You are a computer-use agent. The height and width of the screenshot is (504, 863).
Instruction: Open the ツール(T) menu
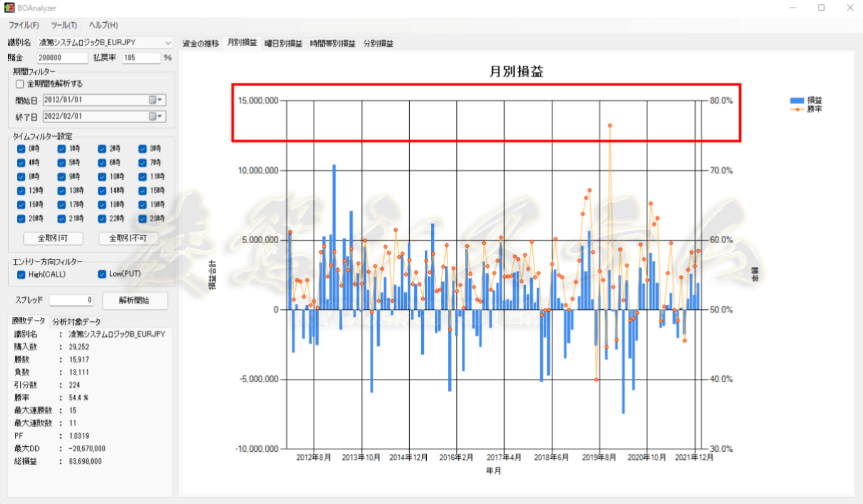(x=64, y=25)
